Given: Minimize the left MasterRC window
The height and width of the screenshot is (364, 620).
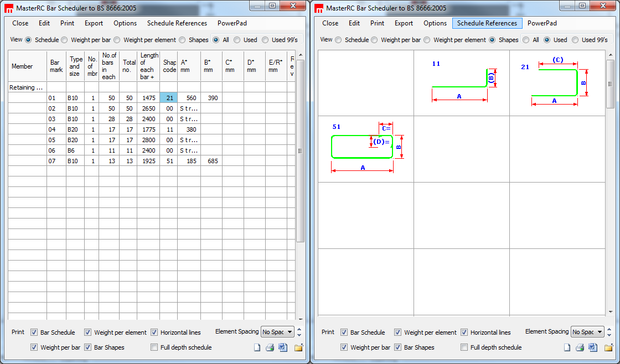Looking at the screenshot, I should [257, 6].
